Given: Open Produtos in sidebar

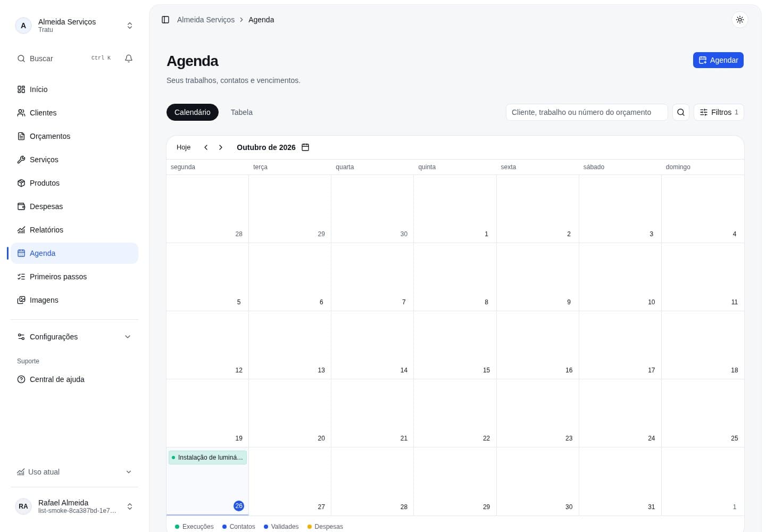Looking at the screenshot, I should (74, 183).
